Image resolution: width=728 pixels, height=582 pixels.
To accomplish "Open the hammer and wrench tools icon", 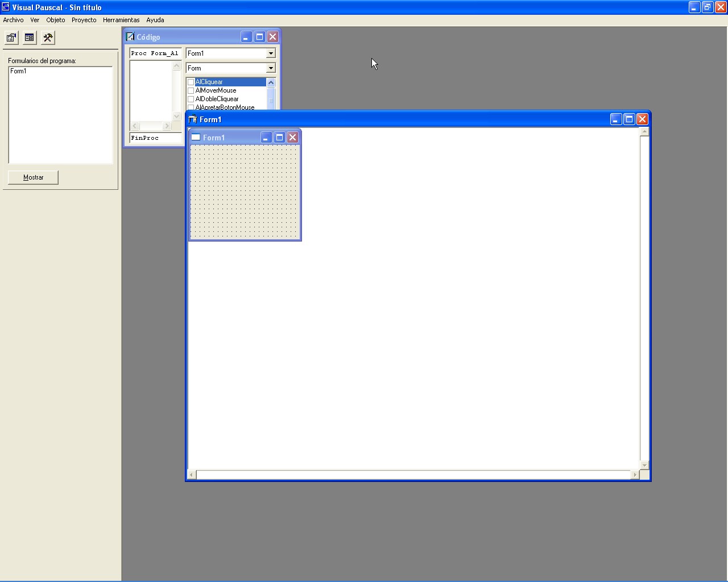I will coord(48,38).
